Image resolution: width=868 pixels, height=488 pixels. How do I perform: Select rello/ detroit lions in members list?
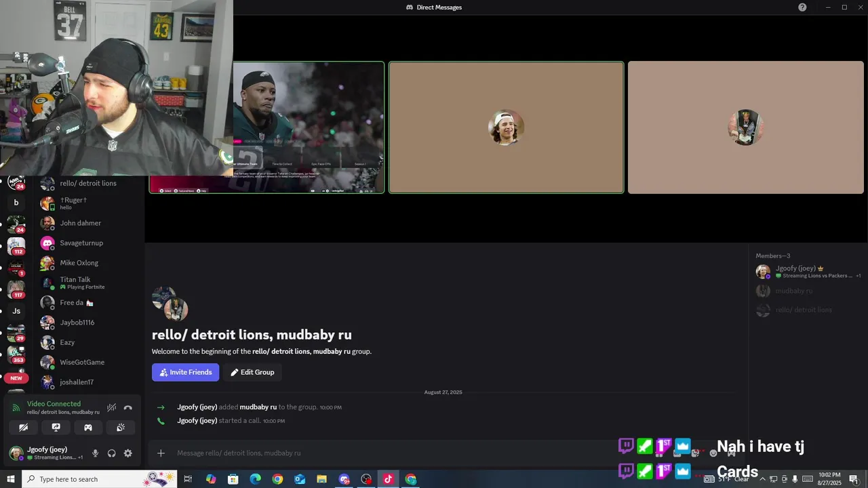click(x=808, y=310)
